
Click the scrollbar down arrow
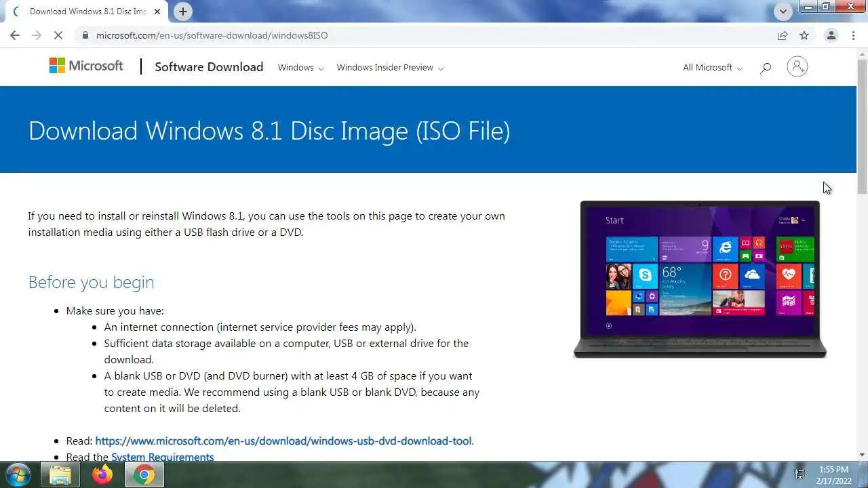[x=862, y=455]
